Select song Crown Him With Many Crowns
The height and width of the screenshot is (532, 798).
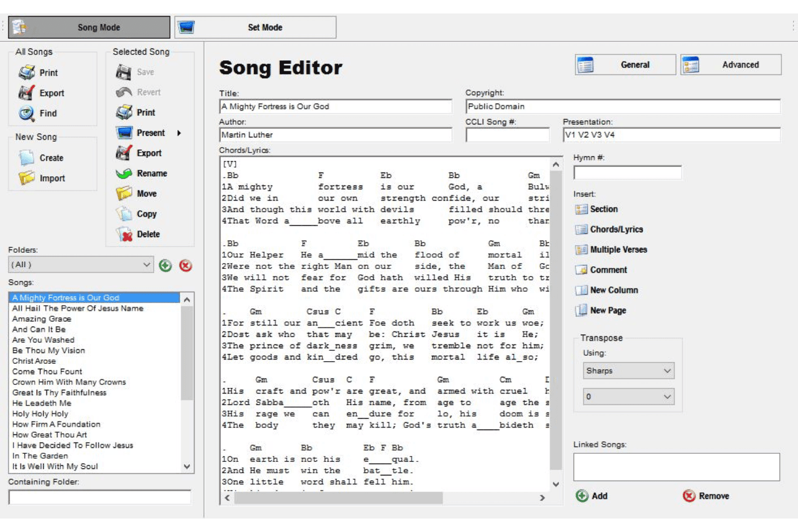coord(69,382)
